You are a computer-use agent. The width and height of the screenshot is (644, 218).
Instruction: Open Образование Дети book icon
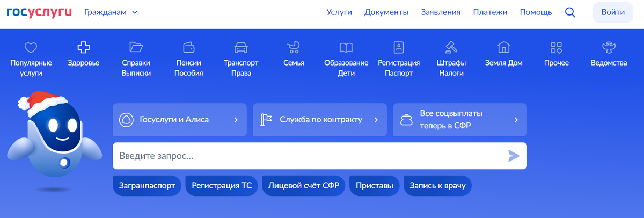(x=346, y=48)
